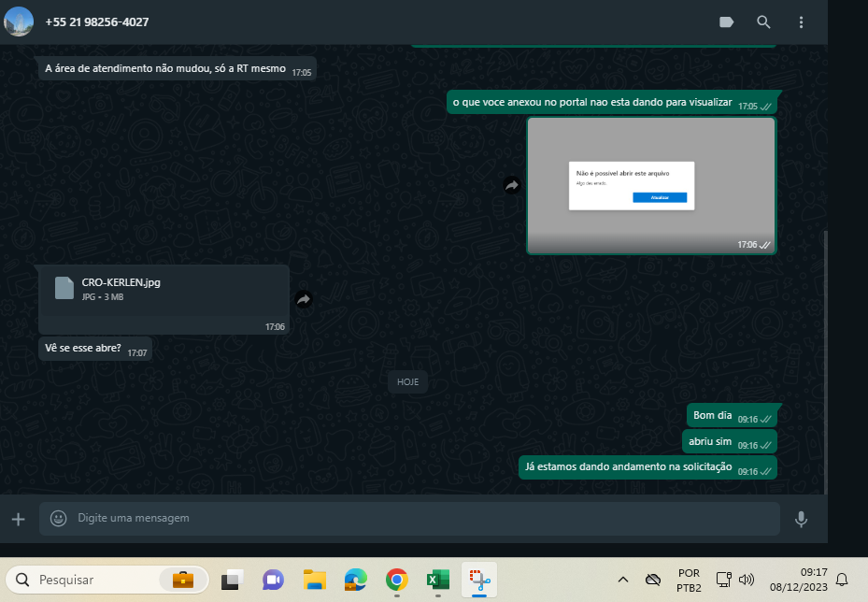868x602 pixels.
Task: Open the chat label tag icon
Action: (726, 22)
